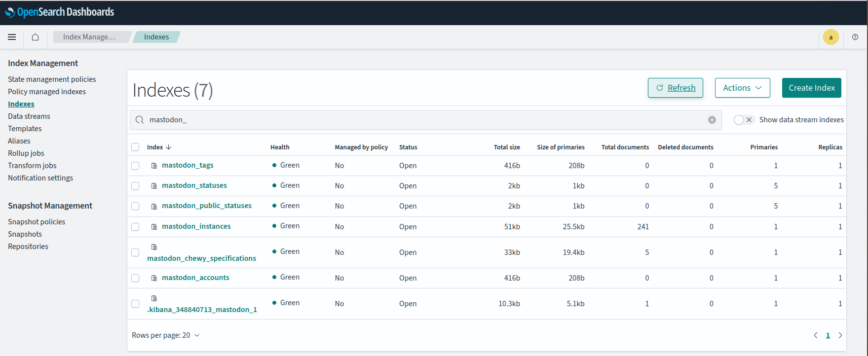Select all indexes with header checkbox

(135, 147)
